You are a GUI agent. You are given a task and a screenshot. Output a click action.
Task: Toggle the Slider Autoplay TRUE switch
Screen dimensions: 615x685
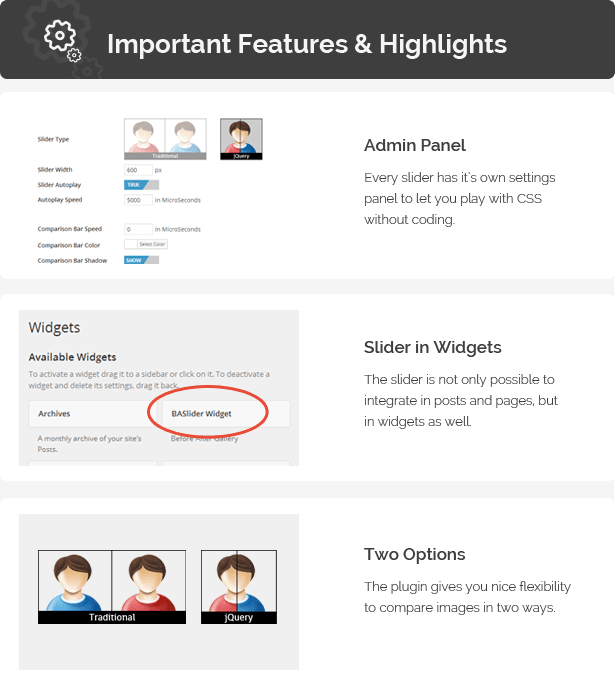pyautogui.click(x=141, y=185)
